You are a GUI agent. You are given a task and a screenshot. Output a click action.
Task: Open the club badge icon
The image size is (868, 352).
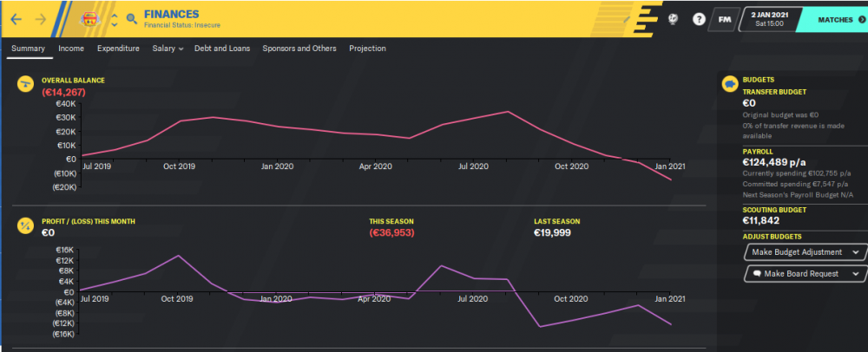89,19
